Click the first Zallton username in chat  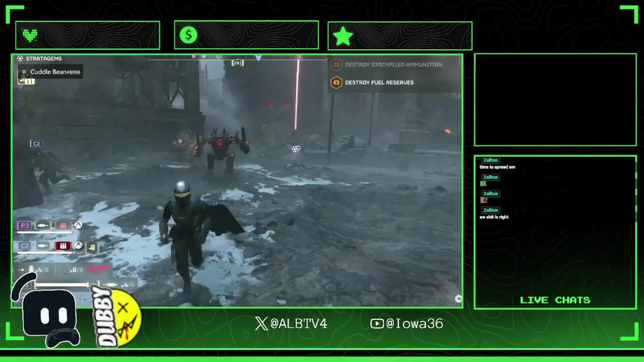491,160
